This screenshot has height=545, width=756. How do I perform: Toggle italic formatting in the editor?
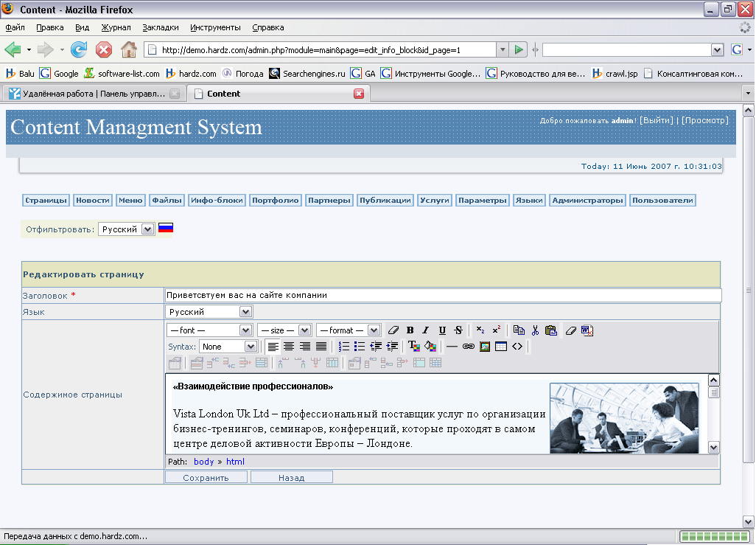click(x=426, y=330)
